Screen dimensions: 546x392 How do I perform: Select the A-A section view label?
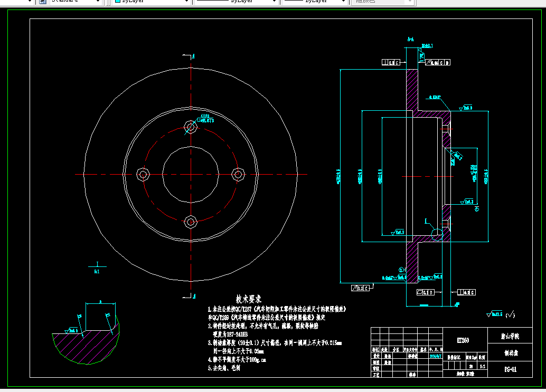point(410,39)
